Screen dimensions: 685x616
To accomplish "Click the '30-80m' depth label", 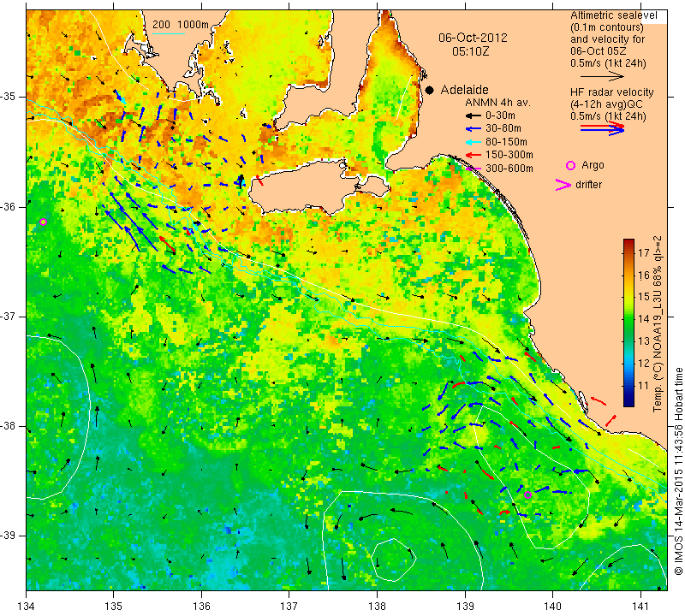I will click(x=503, y=129).
